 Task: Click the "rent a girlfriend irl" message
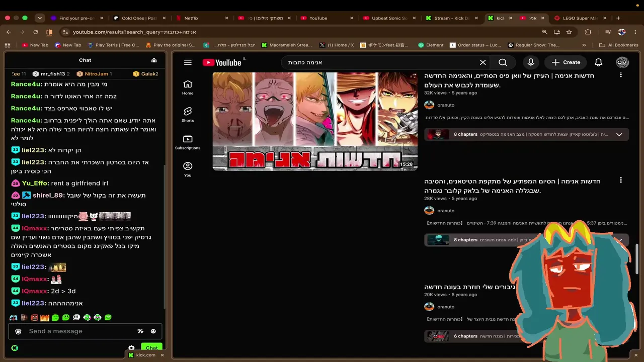pos(79,183)
